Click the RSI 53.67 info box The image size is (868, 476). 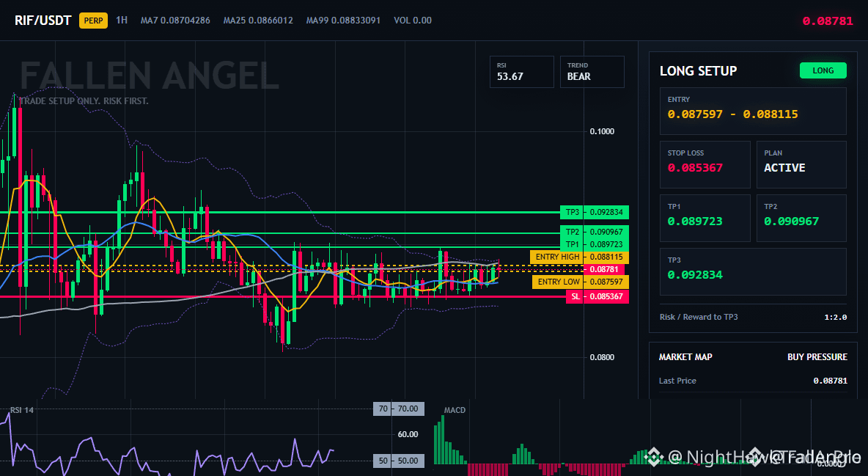click(521, 71)
